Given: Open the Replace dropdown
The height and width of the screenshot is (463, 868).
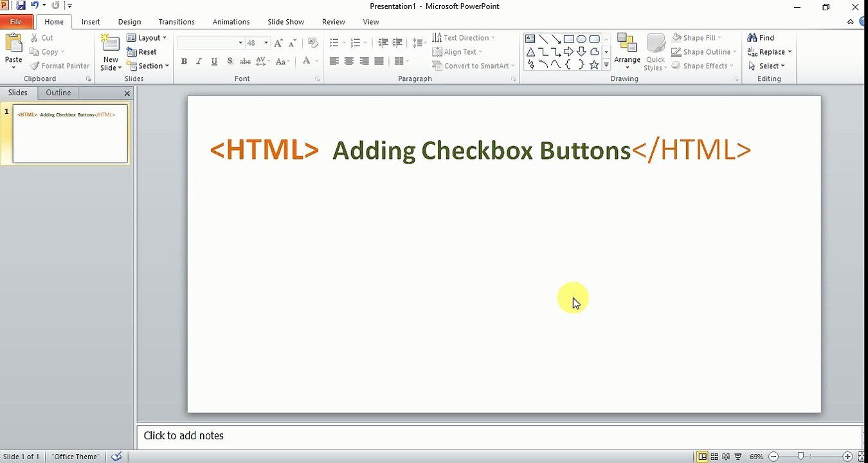Looking at the screenshot, I should pyautogui.click(x=770, y=52).
